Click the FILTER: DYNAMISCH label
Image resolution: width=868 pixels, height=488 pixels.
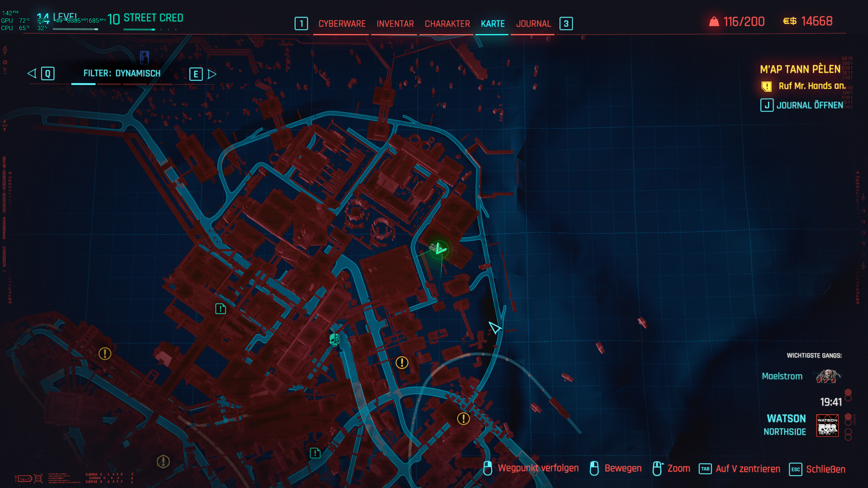[x=122, y=74]
